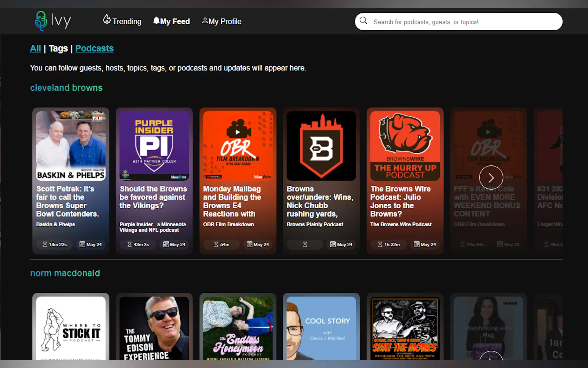Open the OBR Film Breakdown Monday Mailbag thumbnail
Viewport: 588px width, 368px height.
(x=238, y=146)
